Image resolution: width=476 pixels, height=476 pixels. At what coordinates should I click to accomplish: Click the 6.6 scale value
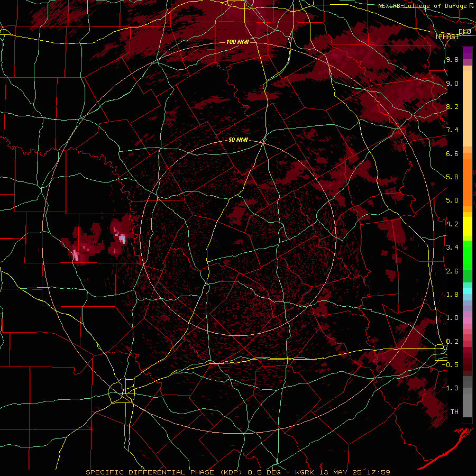(452, 153)
